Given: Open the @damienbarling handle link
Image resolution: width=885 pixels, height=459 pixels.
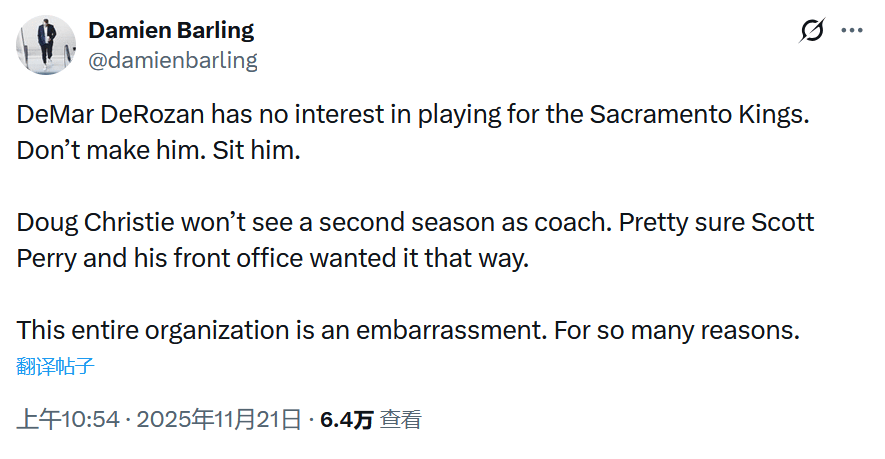Looking at the screenshot, I should (x=173, y=60).
